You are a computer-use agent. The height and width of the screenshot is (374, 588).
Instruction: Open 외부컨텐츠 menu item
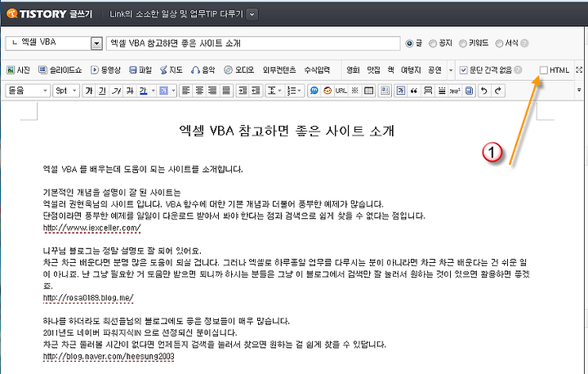point(279,69)
